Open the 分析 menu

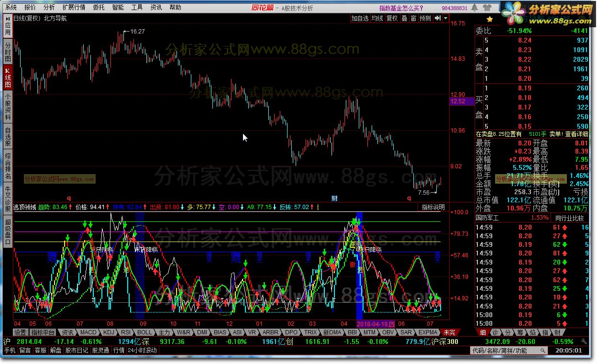49,8
